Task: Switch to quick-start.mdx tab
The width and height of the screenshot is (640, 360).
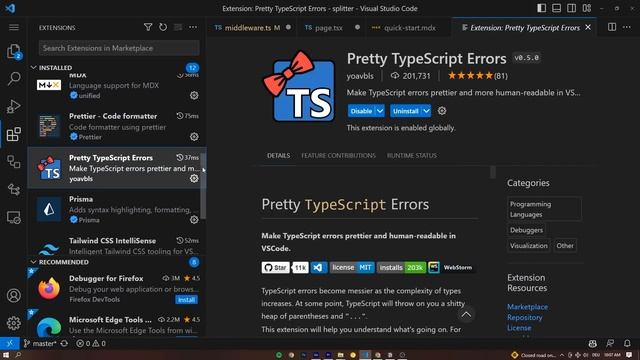Action: [x=409, y=27]
